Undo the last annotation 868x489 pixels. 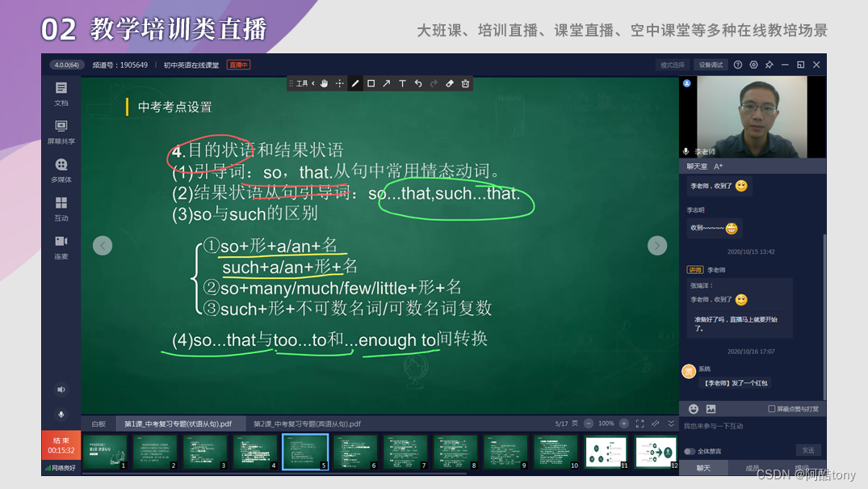pyautogui.click(x=418, y=84)
